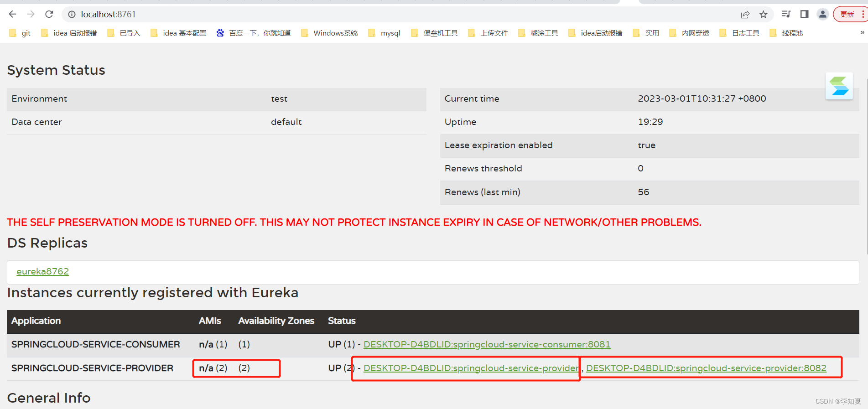Open the eureka8762 replica link

pos(42,271)
